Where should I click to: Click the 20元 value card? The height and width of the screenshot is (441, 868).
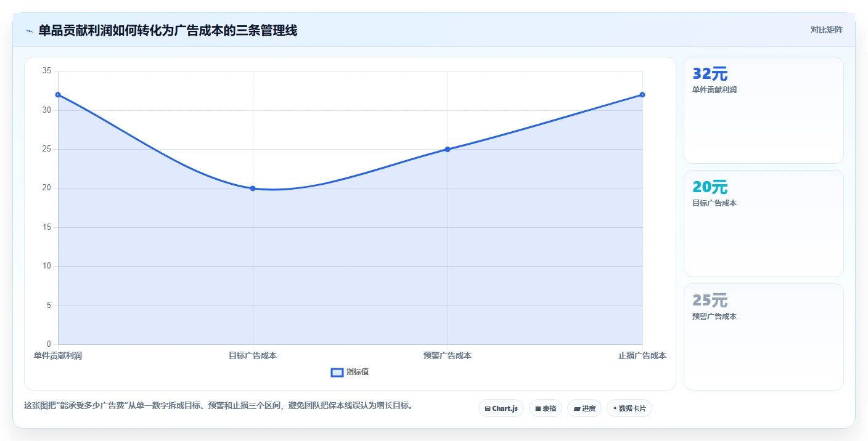pos(764,224)
